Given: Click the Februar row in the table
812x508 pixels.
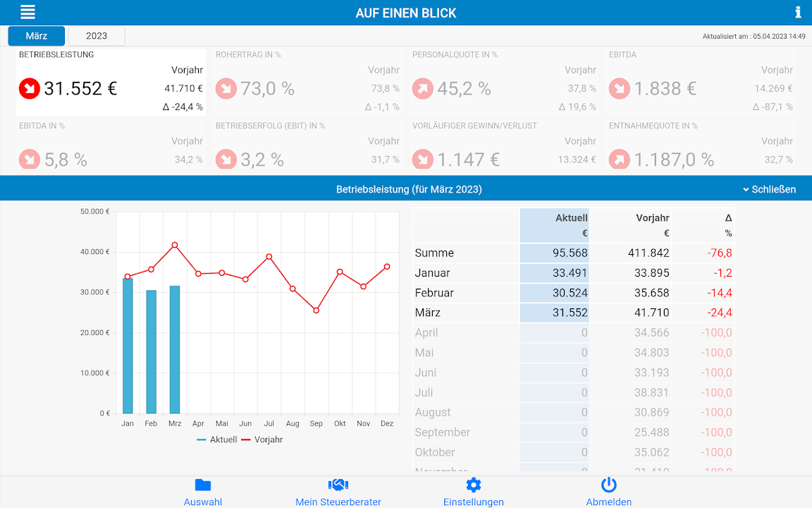Looking at the screenshot, I should [x=573, y=293].
